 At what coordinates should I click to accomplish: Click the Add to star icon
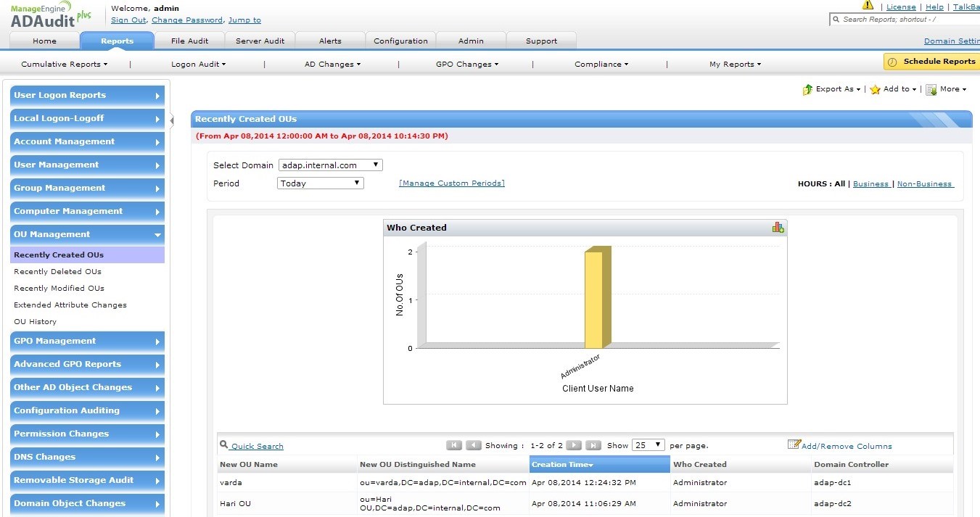[875, 89]
